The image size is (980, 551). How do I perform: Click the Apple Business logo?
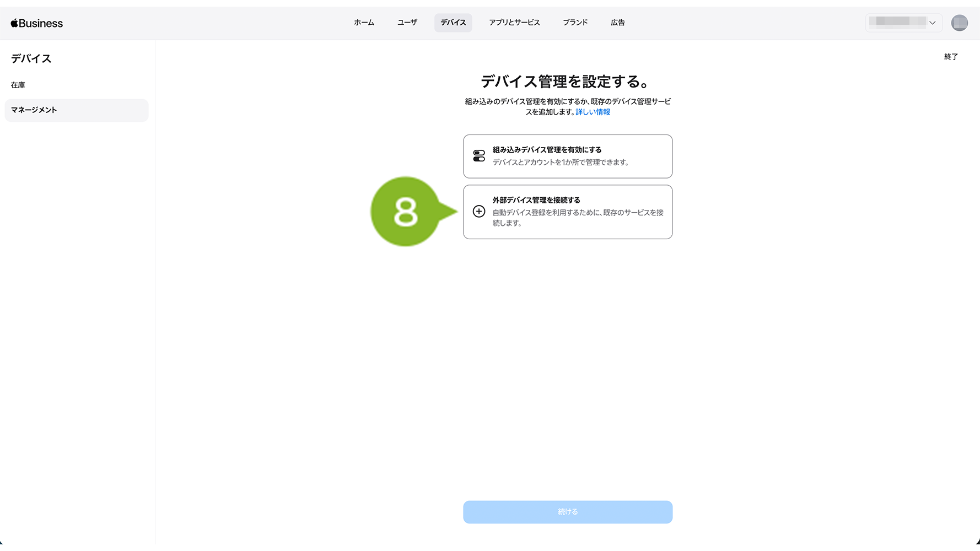(x=37, y=23)
